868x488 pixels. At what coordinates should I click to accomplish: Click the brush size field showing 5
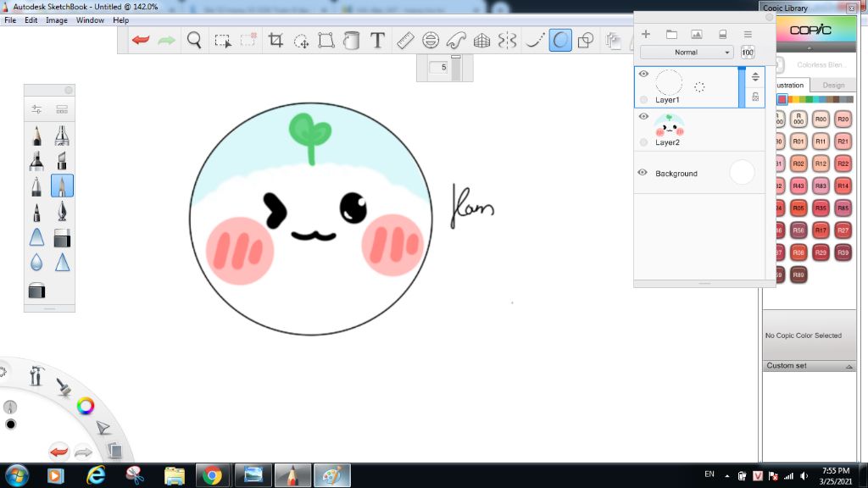point(438,67)
